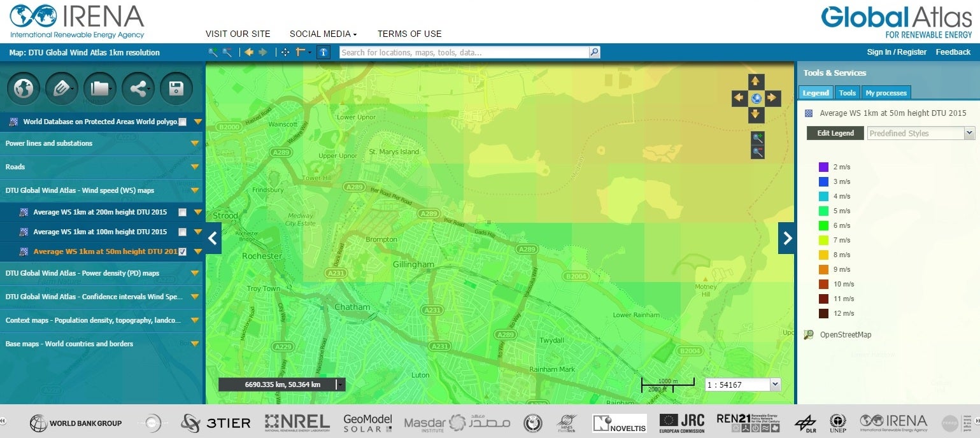Open the map scale 1:54167 dropdown
This screenshot has width=980, height=438.
(775, 385)
